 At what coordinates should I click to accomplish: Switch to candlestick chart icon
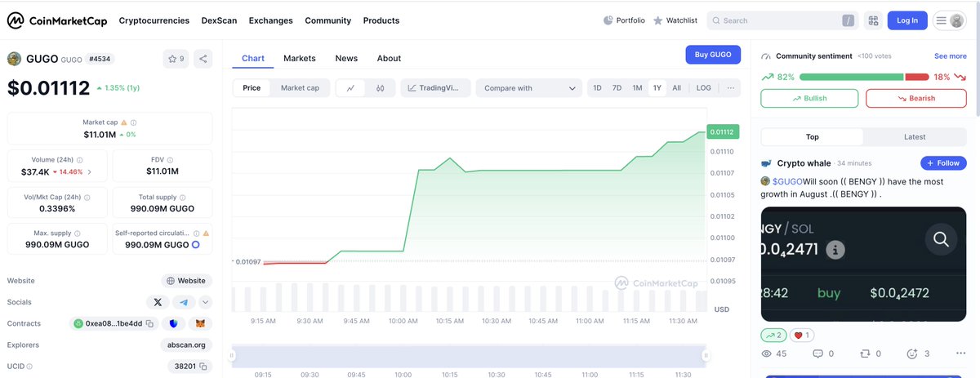(381, 88)
